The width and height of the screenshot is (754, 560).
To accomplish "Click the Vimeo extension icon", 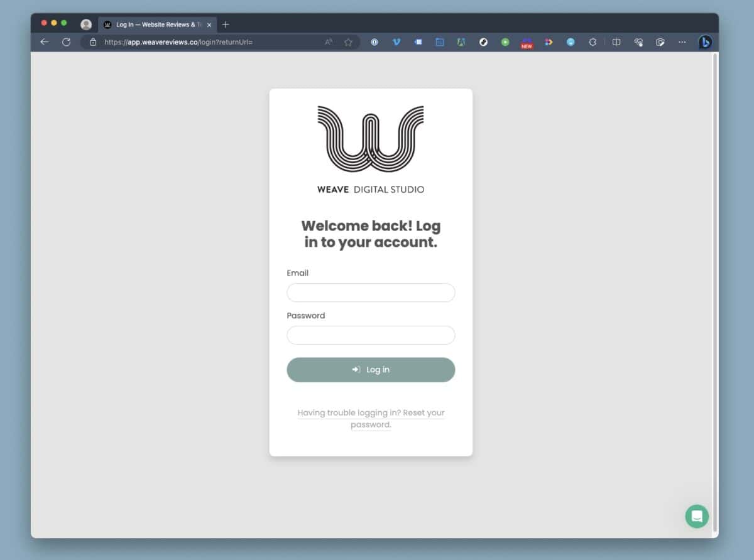I will click(396, 42).
